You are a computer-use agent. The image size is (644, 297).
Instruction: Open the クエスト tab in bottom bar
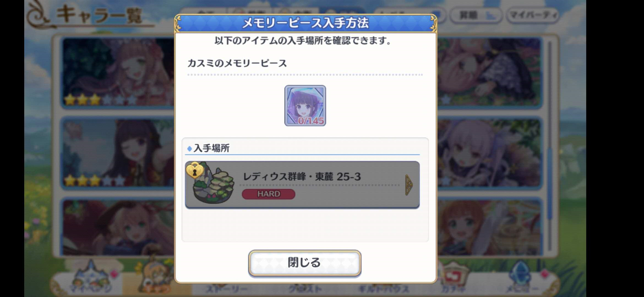(305, 289)
